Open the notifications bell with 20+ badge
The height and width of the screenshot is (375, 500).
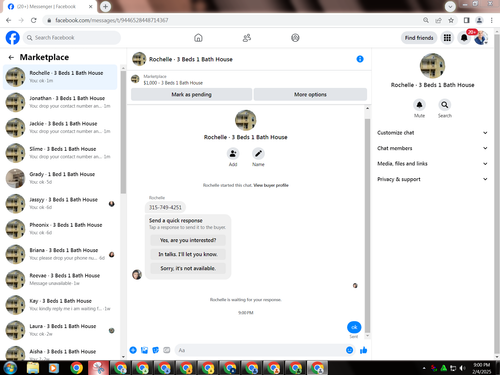[x=464, y=38]
